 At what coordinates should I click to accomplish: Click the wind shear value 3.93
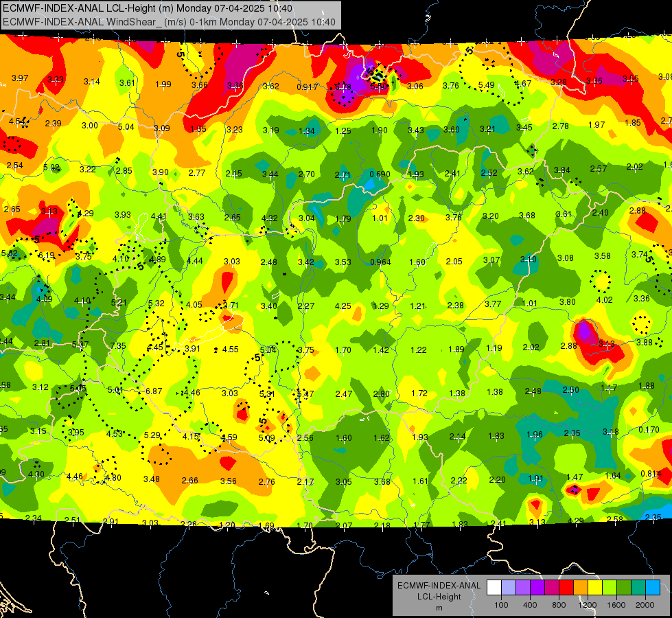coord(123,214)
